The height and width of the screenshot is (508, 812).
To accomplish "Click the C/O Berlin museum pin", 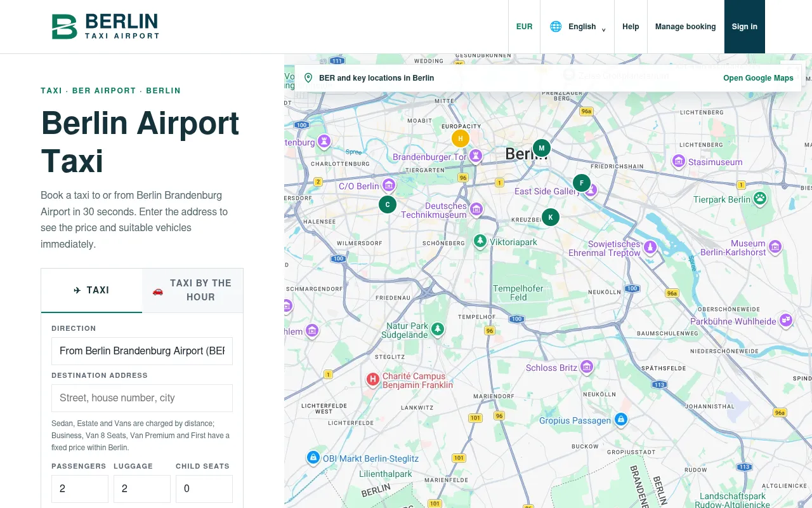I will pyautogui.click(x=389, y=185).
